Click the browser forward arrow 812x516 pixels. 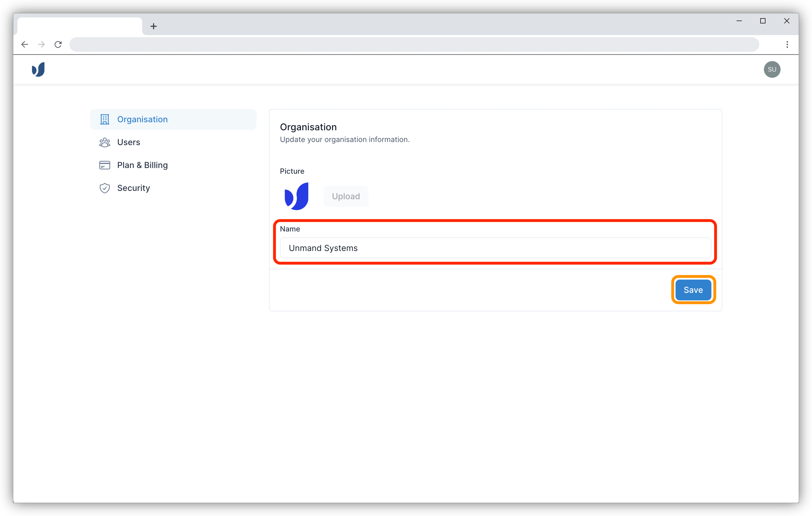(42, 44)
